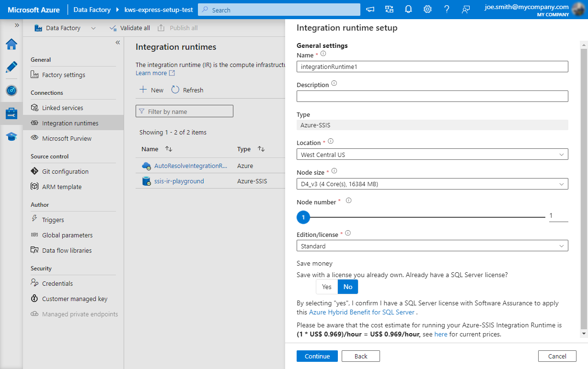Select Yes for existing SQL Server license
588x369 pixels.
[327, 287]
